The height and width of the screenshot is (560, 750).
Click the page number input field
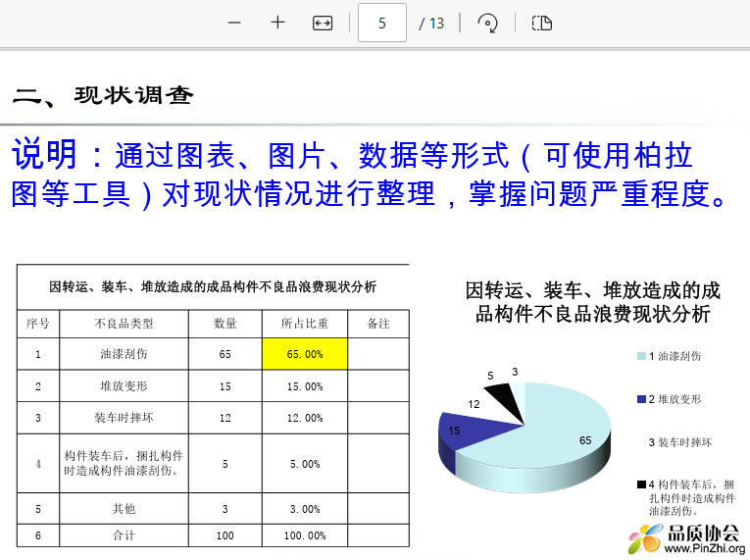[x=382, y=23]
